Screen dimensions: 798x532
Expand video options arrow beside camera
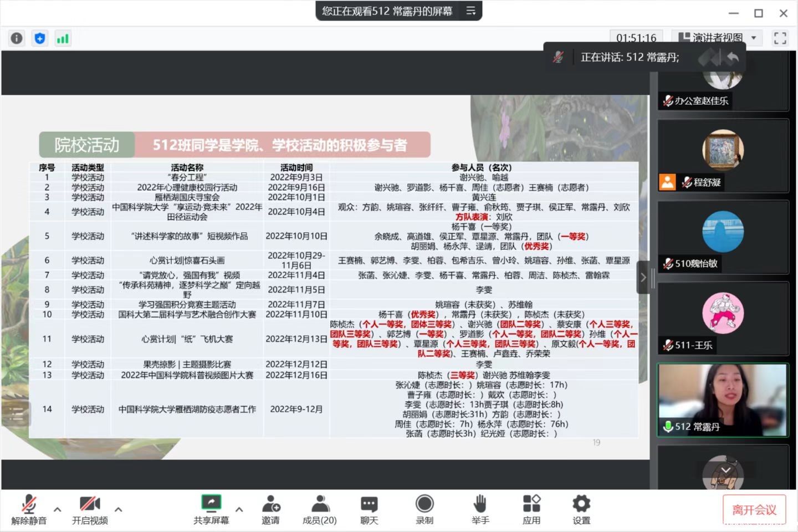[119, 509]
